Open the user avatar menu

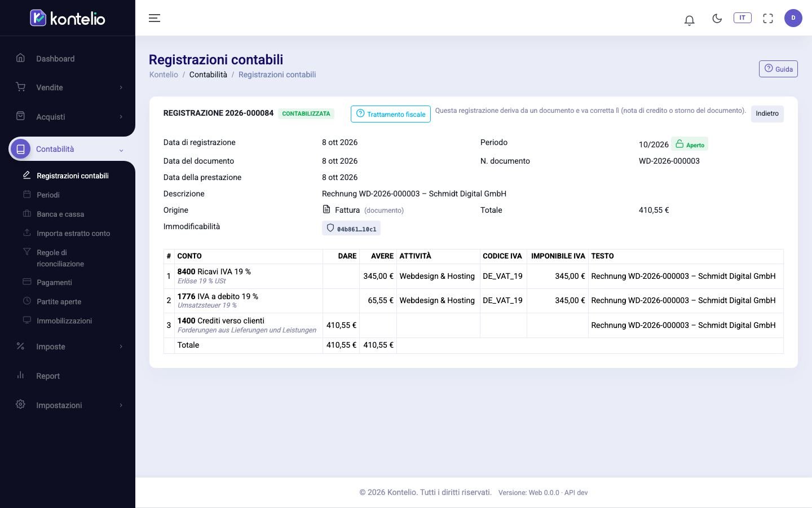tap(793, 18)
